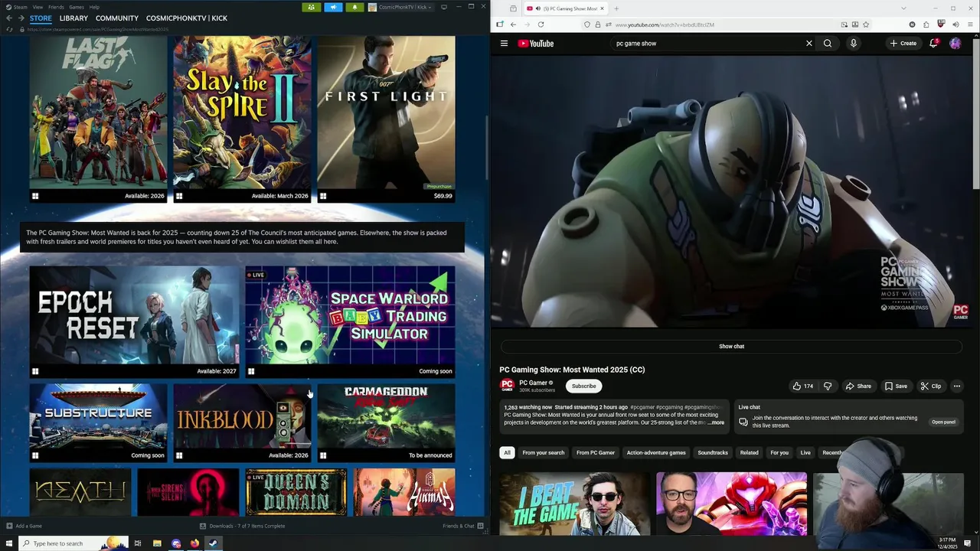Clip the live stream
980x551 pixels.
[930, 386]
